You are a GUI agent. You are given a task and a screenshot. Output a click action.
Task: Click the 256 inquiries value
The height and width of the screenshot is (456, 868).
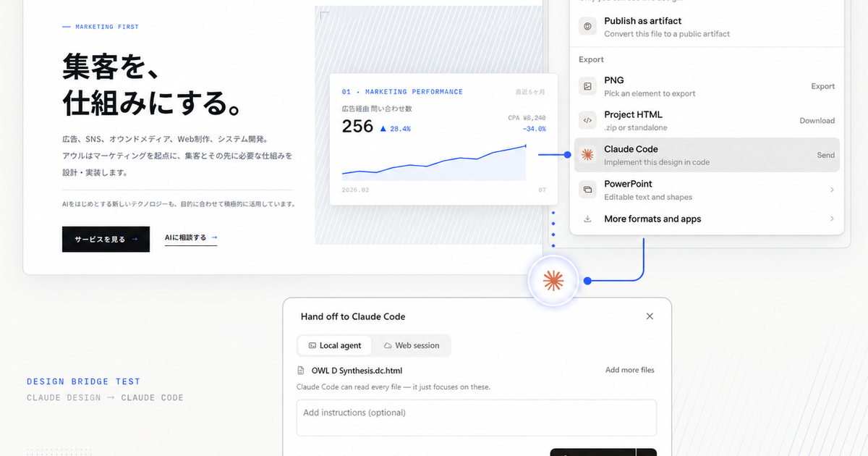(357, 127)
